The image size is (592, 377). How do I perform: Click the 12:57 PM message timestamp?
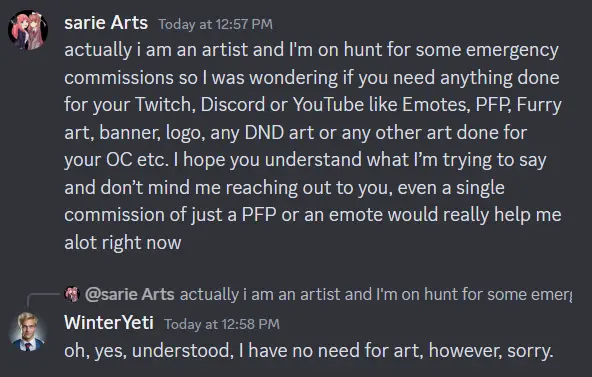tap(215, 24)
